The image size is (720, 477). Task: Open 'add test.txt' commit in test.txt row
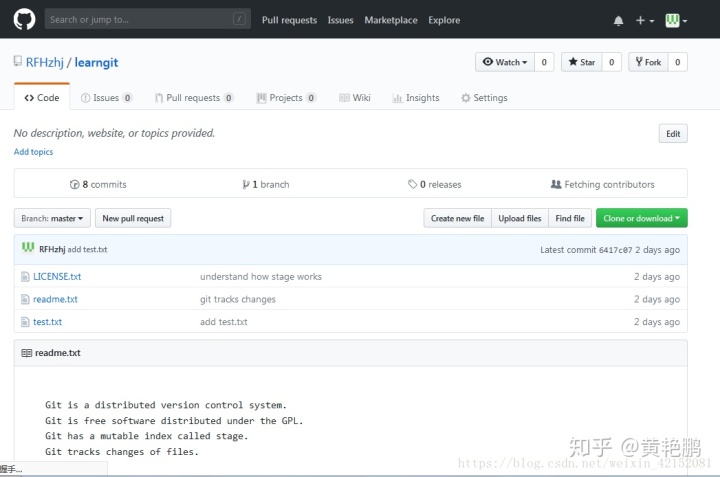(224, 322)
